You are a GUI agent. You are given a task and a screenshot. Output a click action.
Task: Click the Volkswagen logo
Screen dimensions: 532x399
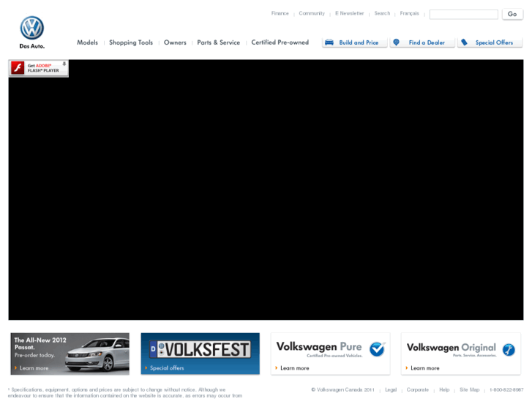[x=32, y=28]
